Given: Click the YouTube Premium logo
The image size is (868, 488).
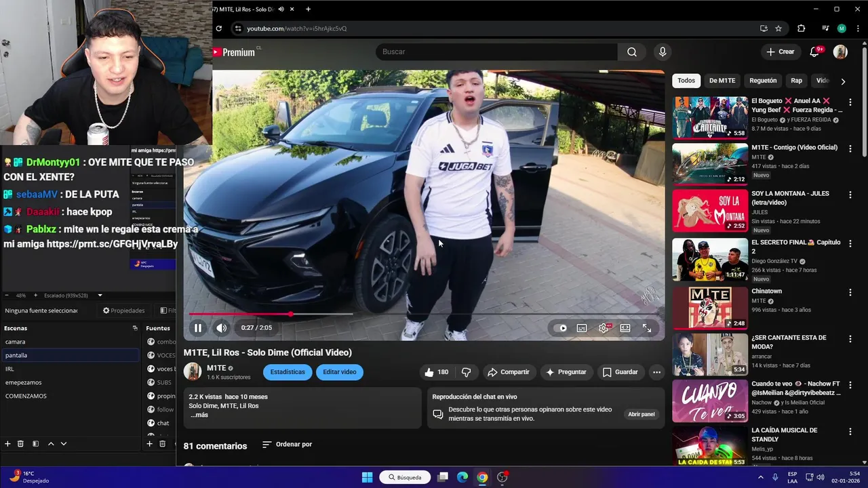Looking at the screenshot, I should pyautogui.click(x=235, y=52).
